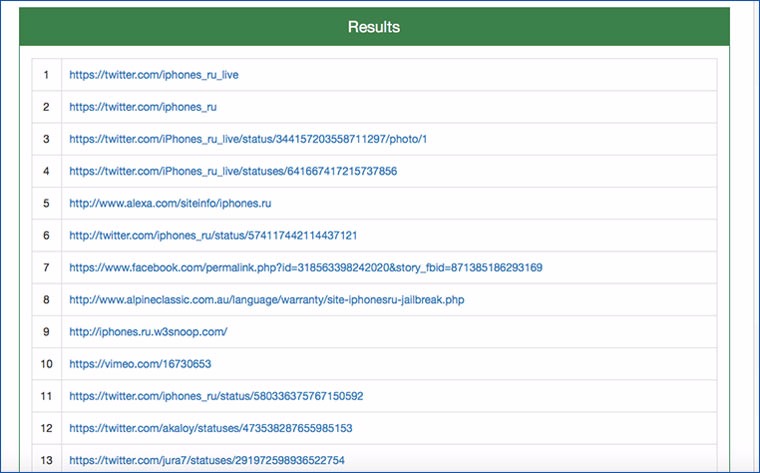The width and height of the screenshot is (760, 473).
Task: Open the twitter.com/iphones_ru_live link
Action: [154, 75]
